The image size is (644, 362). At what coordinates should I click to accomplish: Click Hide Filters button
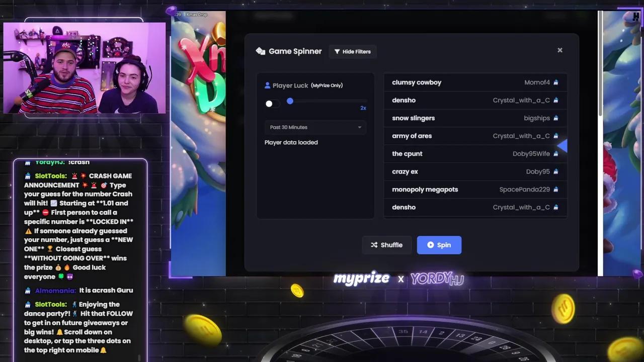(352, 51)
